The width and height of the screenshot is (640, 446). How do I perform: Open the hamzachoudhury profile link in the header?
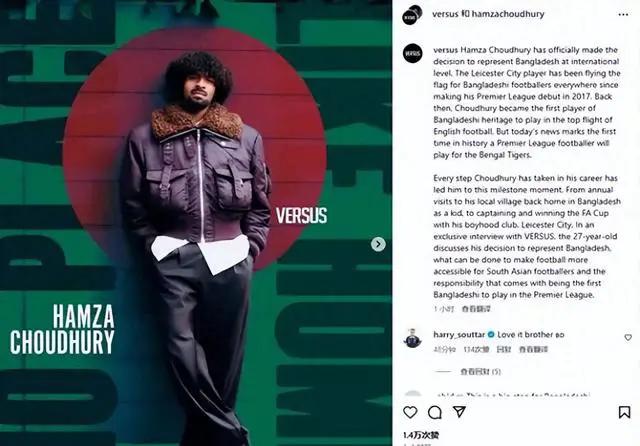click(508, 14)
